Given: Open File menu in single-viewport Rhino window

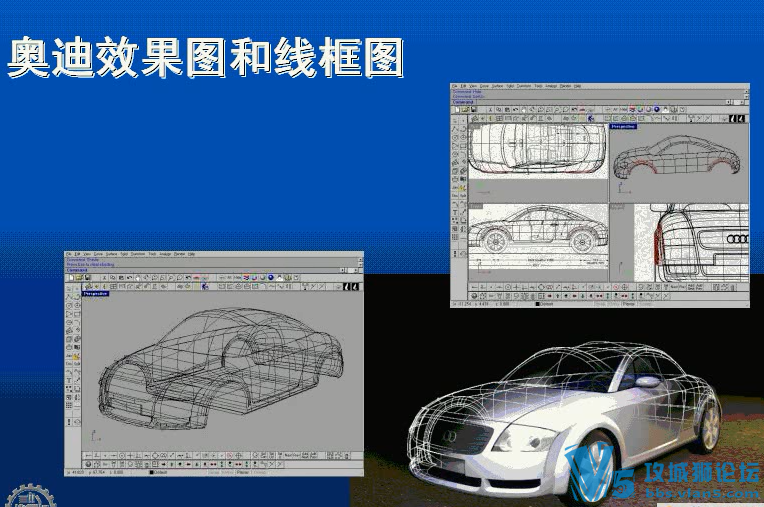Looking at the screenshot, I should pos(69,254).
